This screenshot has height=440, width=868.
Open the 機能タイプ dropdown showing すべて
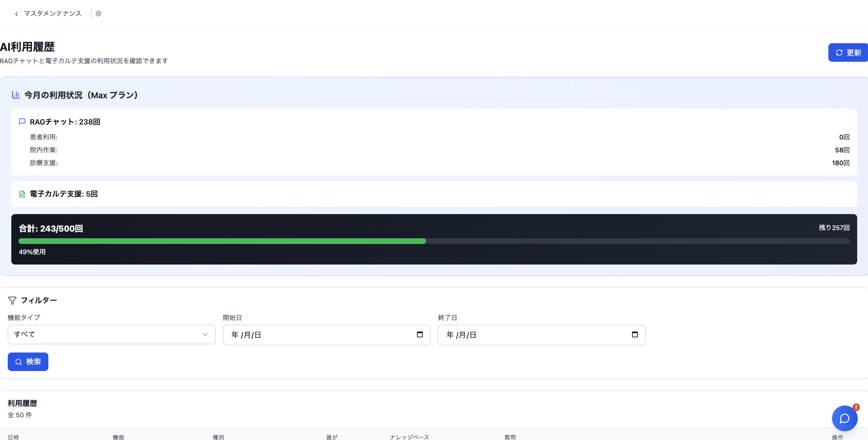[x=111, y=335]
